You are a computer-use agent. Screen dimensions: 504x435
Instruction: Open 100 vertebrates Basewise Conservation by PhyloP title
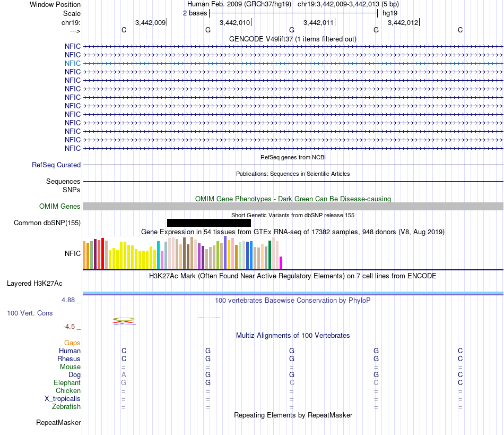coord(293,300)
